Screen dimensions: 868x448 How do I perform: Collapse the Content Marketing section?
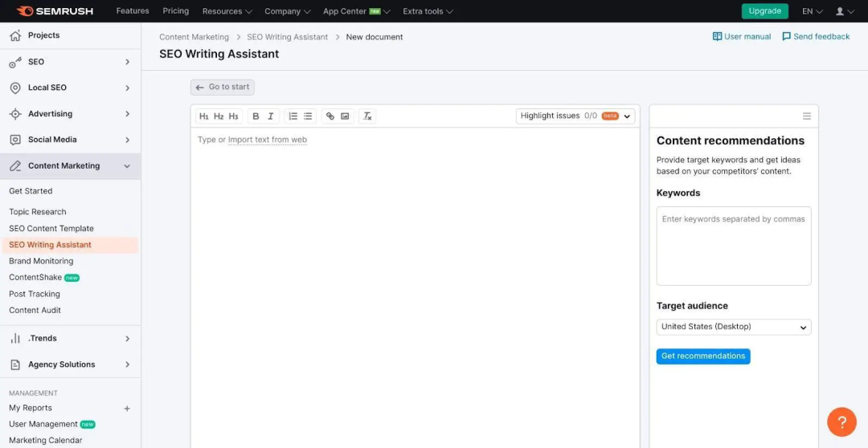pyautogui.click(x=127, y=166)
